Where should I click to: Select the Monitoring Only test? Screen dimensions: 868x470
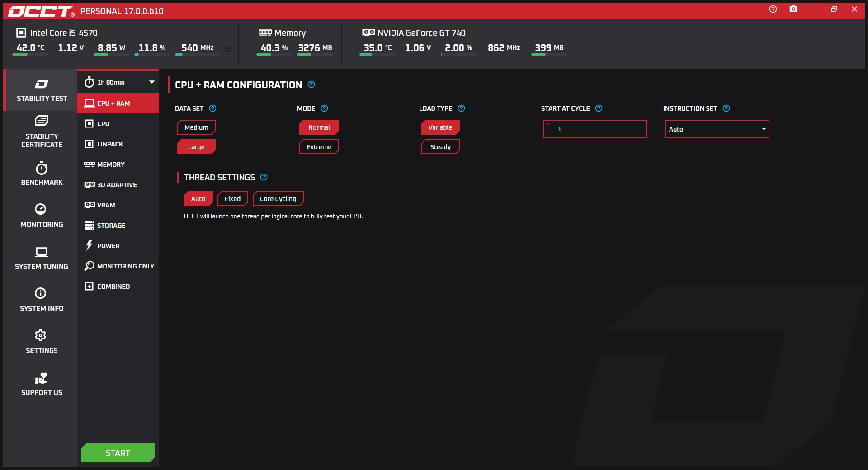point(118,266)
